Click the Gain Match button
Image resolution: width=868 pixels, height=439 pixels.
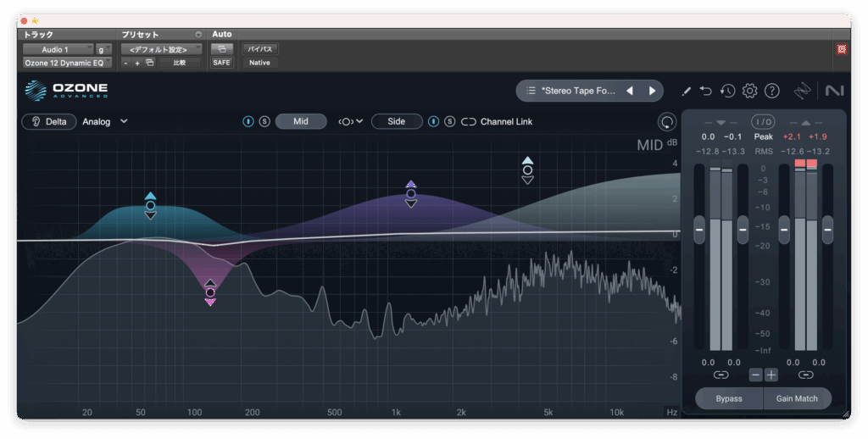(x=797, y=398)
